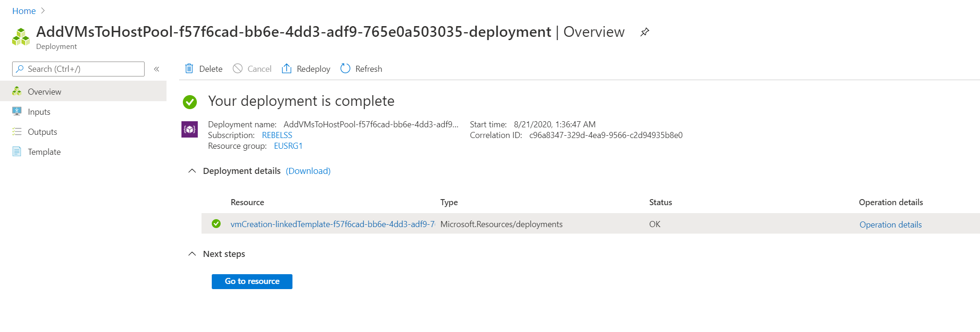This screenshot has width=980, height=332.
Task: Click the Go to resource button
Action: [252, 282]
